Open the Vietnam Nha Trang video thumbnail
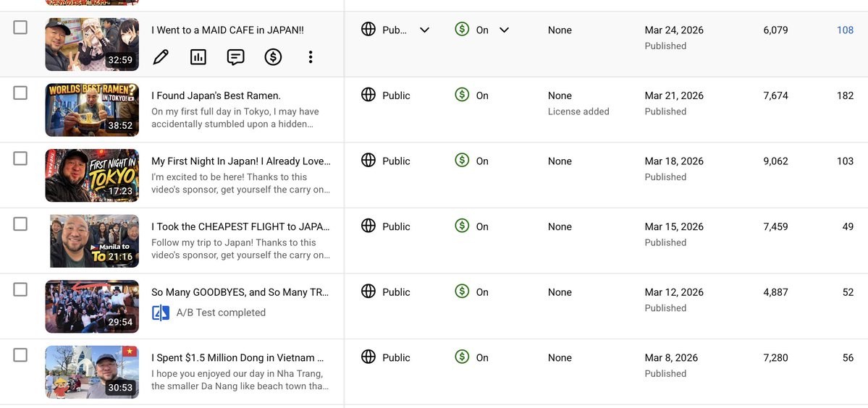 click(92, 372)
